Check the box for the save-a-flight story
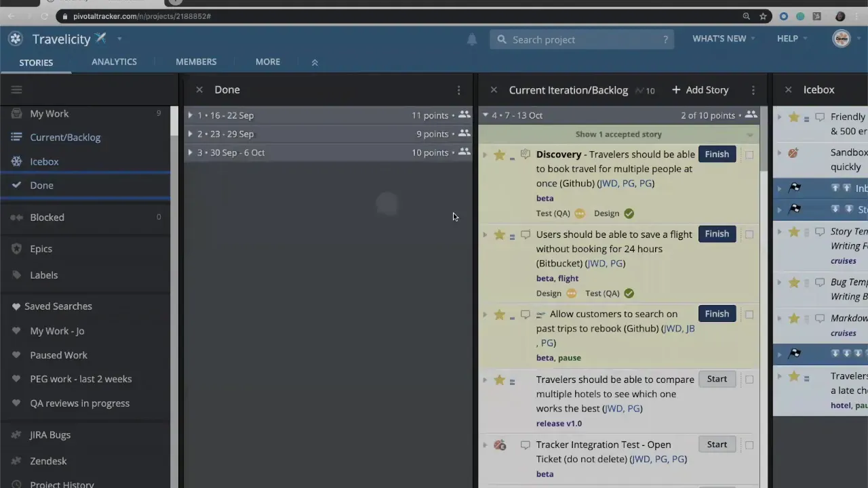Image resolution: width=868 pixels, height=488 pixels. click(x=749, y=235)
